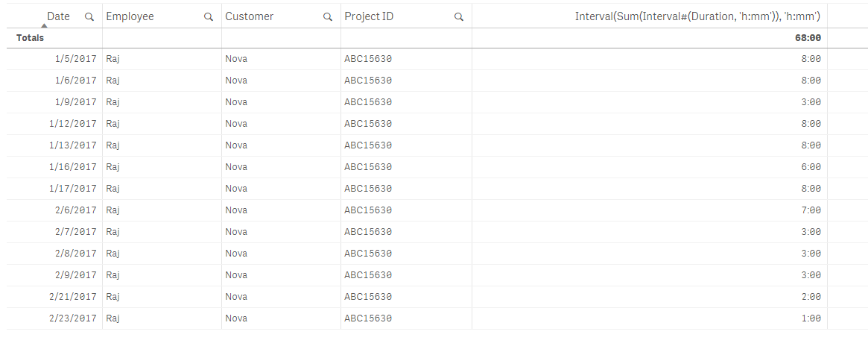Screen dimensions: 868x355
Task: Select the 1/5/2017 date cell
Action: click(x=76, y=59)
